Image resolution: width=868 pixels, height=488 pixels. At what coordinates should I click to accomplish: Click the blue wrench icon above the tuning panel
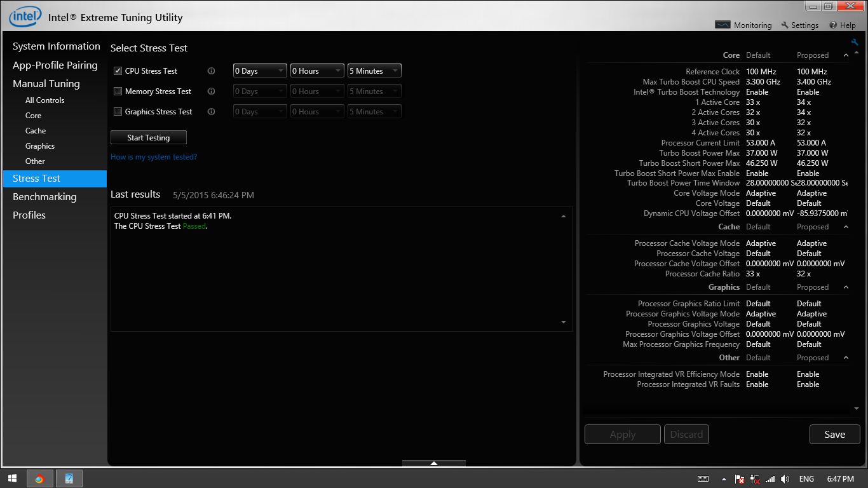coord(855,42)
